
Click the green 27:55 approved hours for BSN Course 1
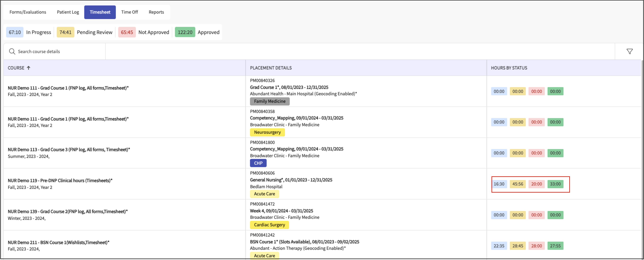pyautogui.click(x=555, y=246)
